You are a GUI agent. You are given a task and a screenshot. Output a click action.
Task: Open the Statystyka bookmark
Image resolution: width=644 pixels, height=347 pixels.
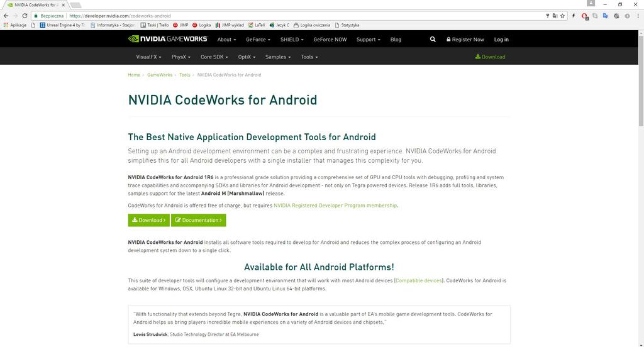pyautogui.click(x=347, y=25)
